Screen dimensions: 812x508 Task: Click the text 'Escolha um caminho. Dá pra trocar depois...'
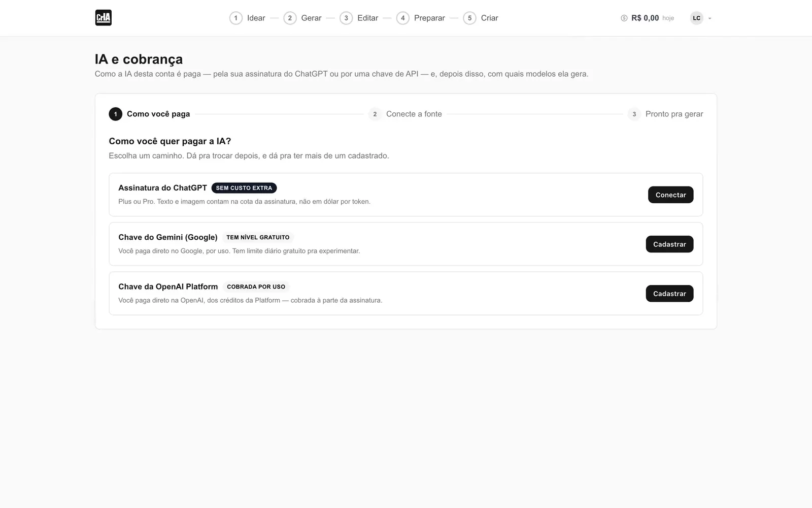249,156
